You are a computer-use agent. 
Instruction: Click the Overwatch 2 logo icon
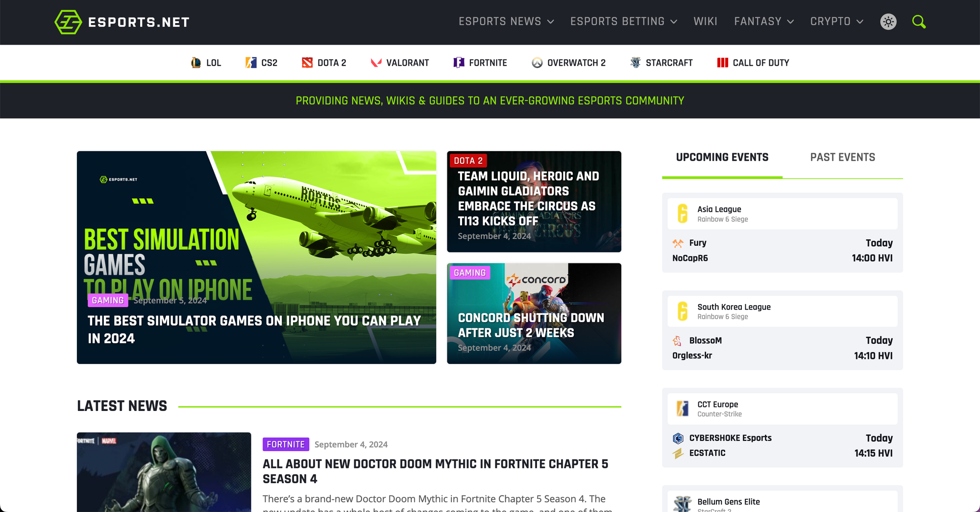(x=537, y=63)
